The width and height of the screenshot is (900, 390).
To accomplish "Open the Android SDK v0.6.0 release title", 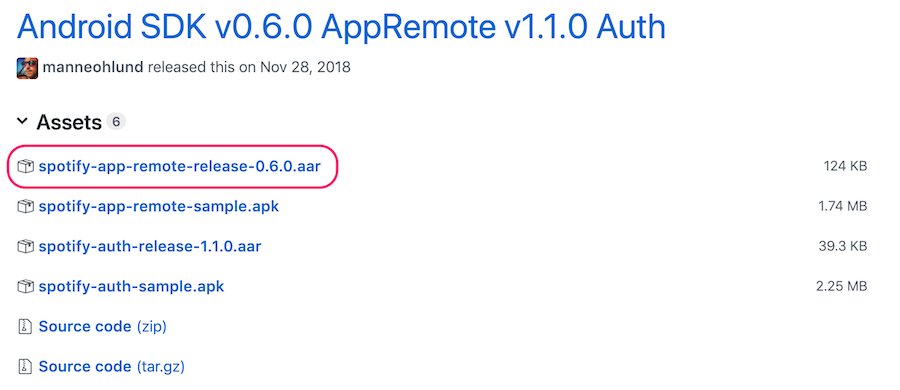I will (341, 26).
